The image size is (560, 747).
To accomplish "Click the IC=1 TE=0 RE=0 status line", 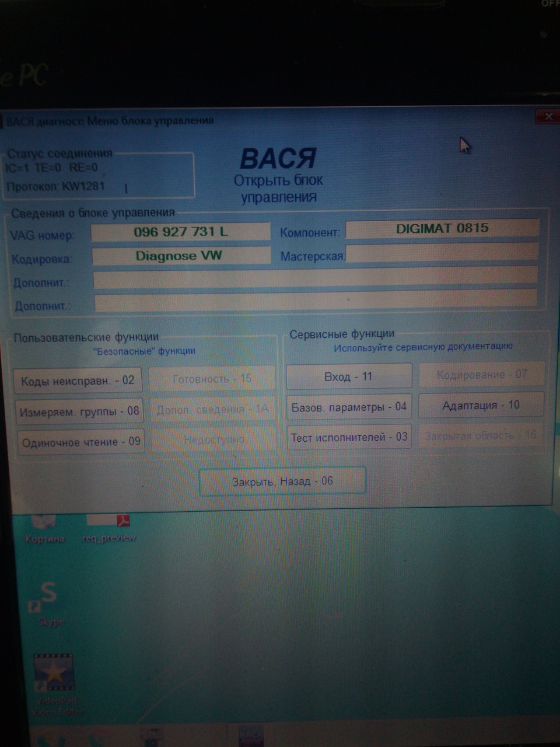I will pyautogui.click(x=51, y=168).
